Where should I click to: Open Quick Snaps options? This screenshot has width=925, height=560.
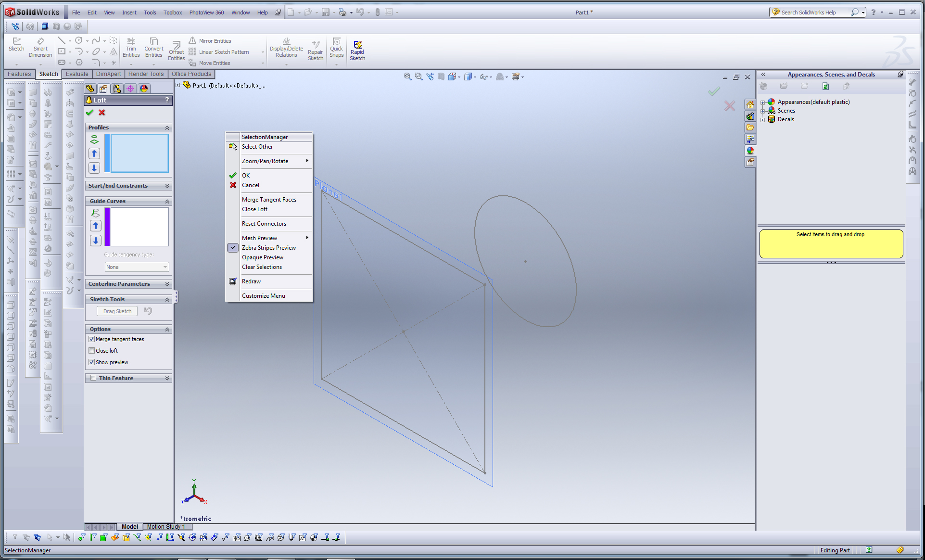[337, 48]
